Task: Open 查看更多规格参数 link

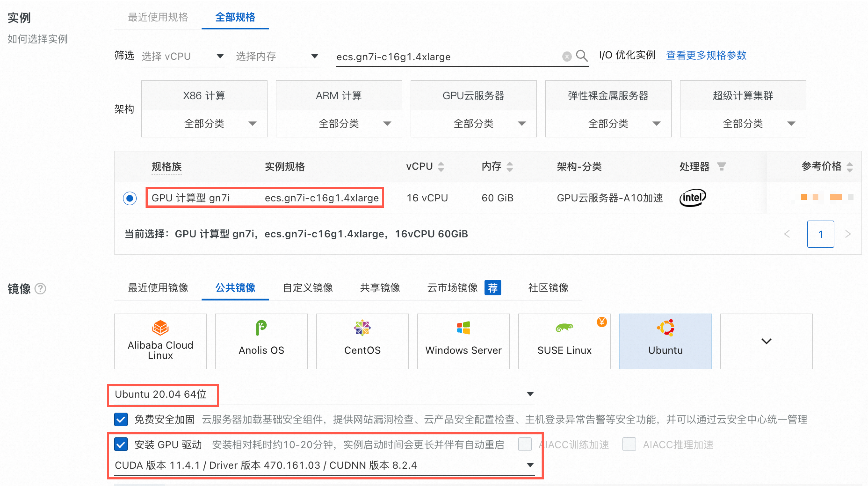Action: pos(706,55)
